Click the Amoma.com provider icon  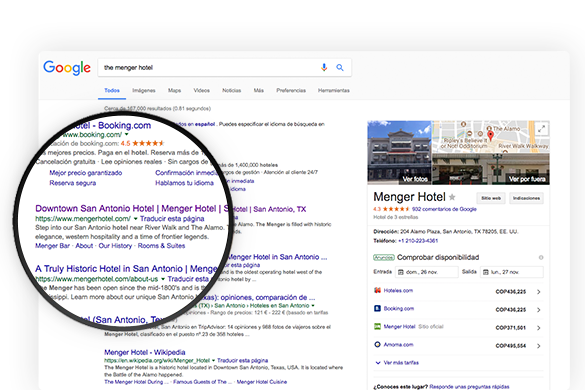coord(377,344)
